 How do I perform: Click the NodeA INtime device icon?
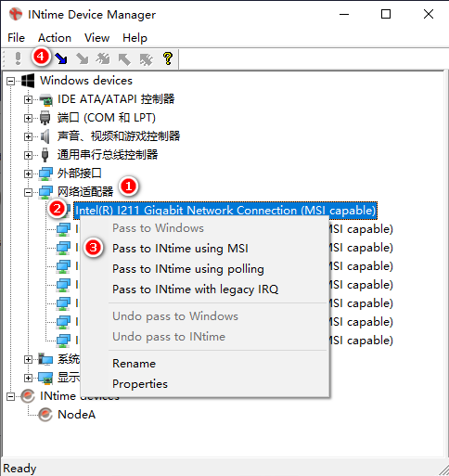coord(45,414)
